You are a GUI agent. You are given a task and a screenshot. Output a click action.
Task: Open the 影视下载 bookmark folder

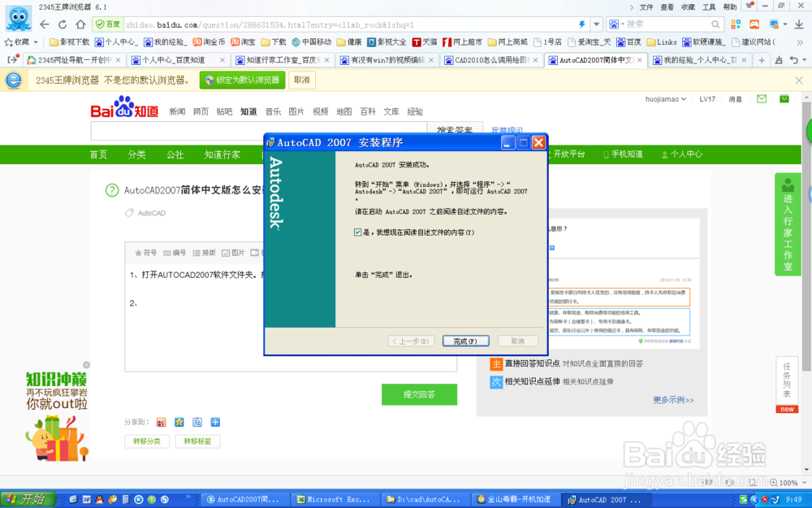click(x=69, y=42)
